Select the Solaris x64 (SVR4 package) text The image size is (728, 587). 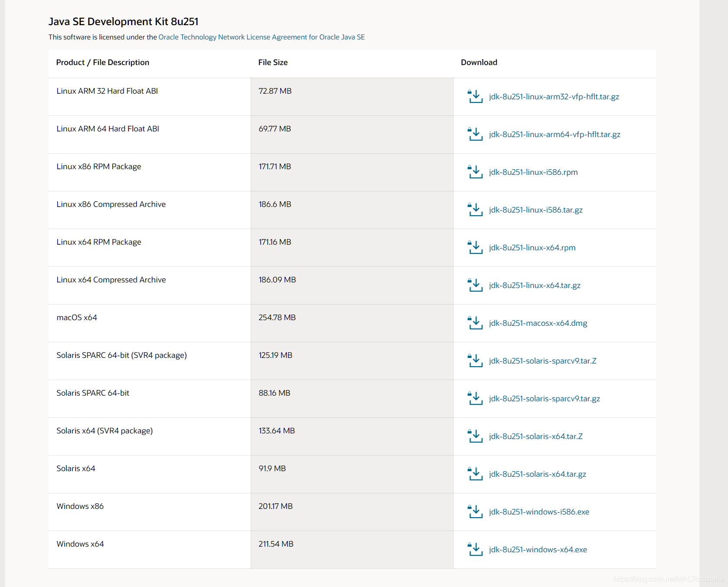[x=105, y=431]
